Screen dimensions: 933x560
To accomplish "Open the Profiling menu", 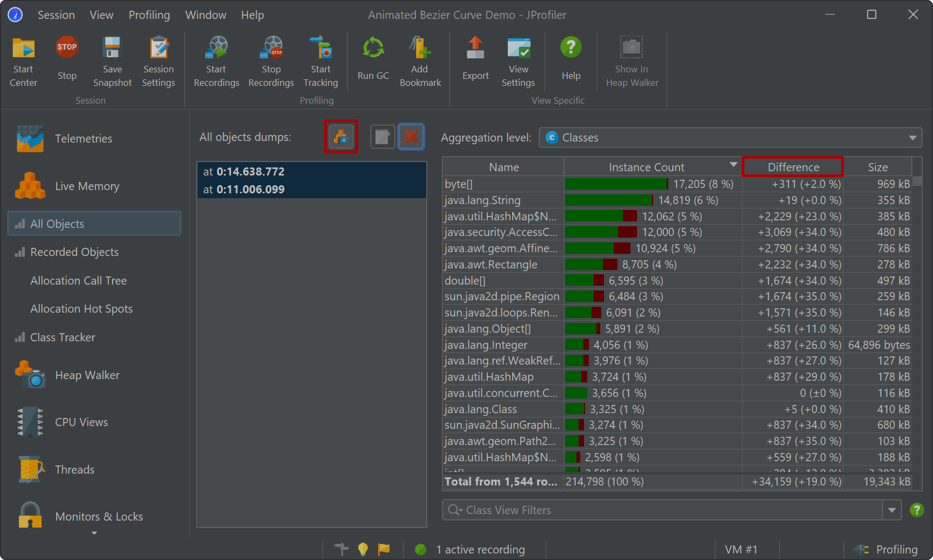I will [x=149, y=15].
